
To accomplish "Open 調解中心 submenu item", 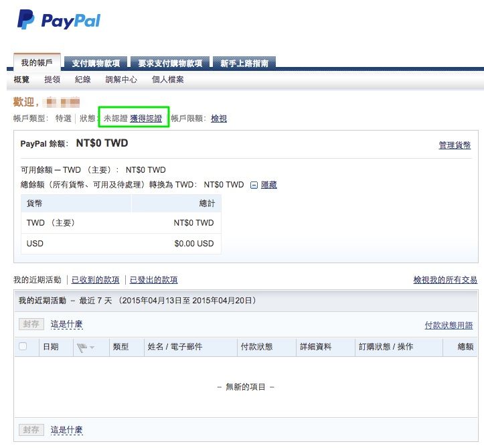I will [121, 80].
